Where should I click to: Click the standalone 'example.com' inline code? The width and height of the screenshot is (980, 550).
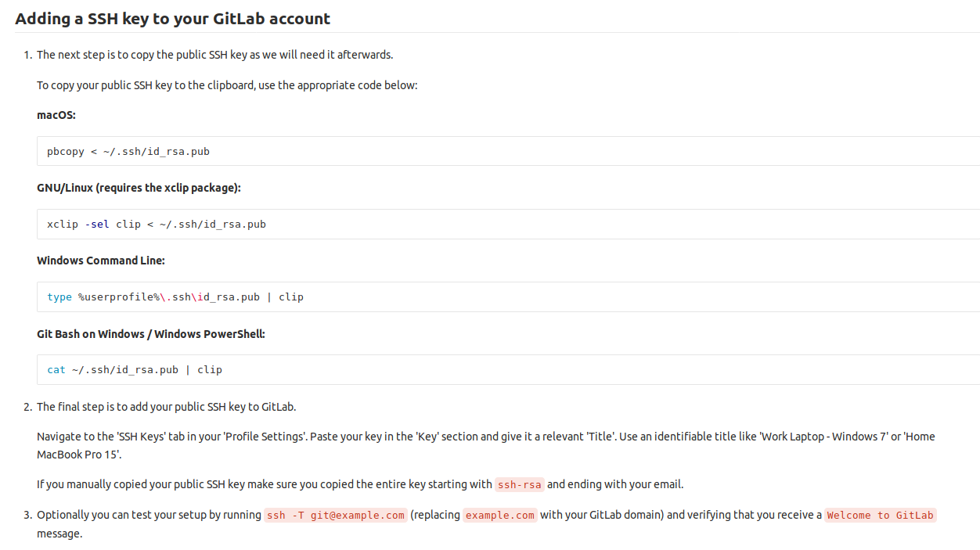click(x=499, y=515)
